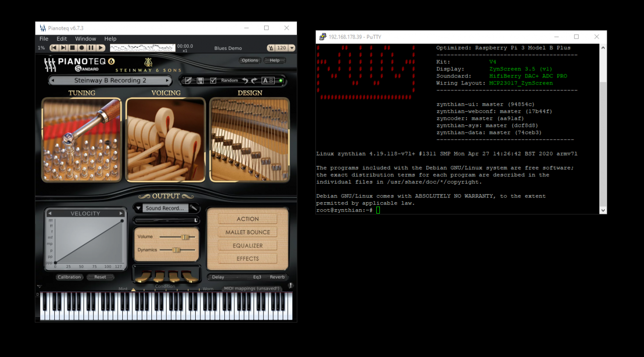The width and height of the screenshot is (644, 357).
Task: Open the tempo 120 dropdown arrow
Action: [292, 48]
